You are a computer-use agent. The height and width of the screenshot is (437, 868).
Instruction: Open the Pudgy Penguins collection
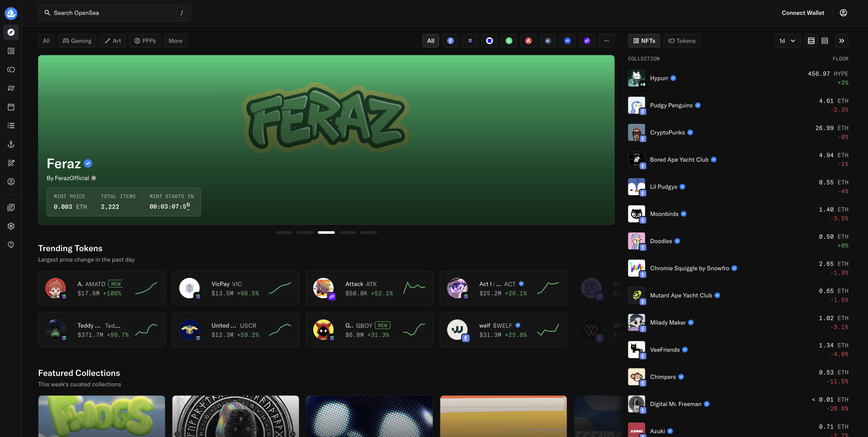(x=671, y=106)
